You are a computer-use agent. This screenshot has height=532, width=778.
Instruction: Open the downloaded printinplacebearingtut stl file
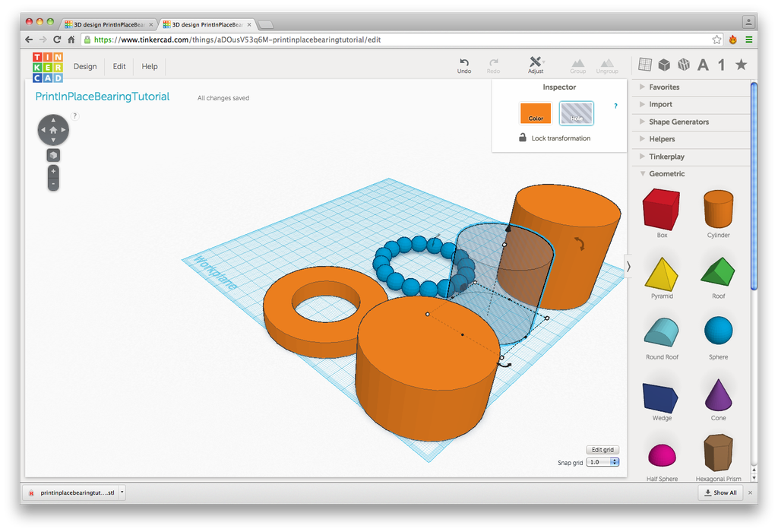click(x=72, y=492)
